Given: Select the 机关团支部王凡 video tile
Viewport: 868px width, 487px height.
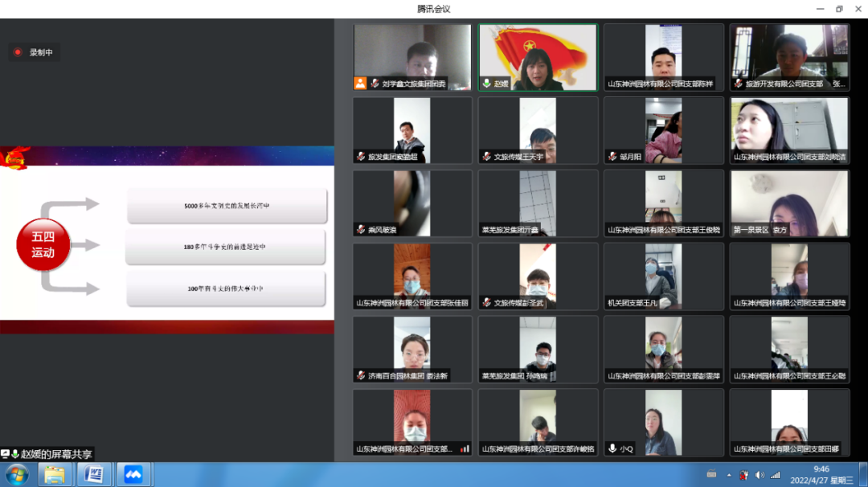Looking at the screenshot, I should [663, 276].
